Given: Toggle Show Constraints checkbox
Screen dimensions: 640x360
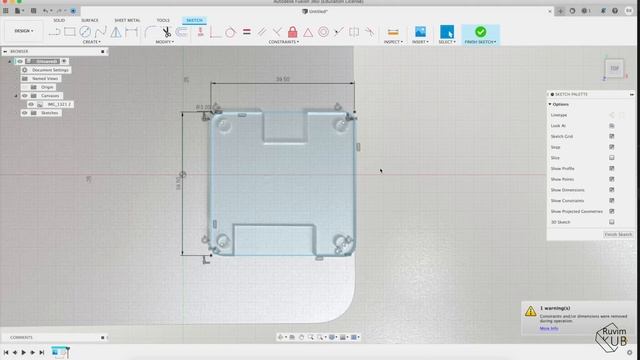Looking at the screenshot, I should pos(611,200).
